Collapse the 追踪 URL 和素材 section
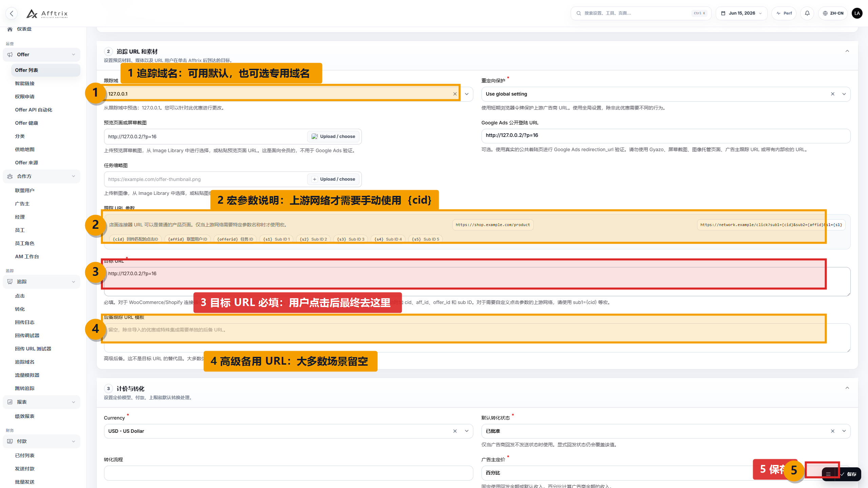Viewport: 868px width, 488px height. pos(847,51)
